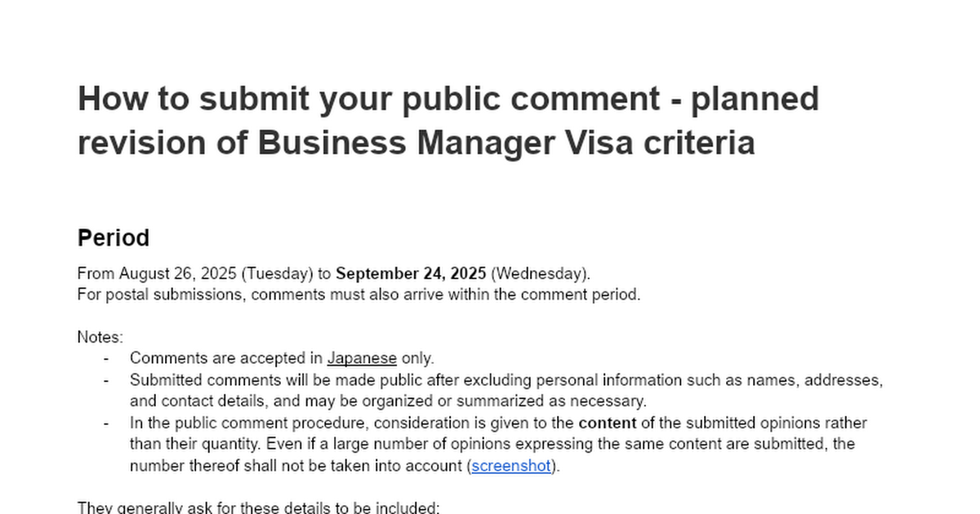Click the bold "September 24, 2025" date
The height and width of the screenshot is (514, 980).
411,273
